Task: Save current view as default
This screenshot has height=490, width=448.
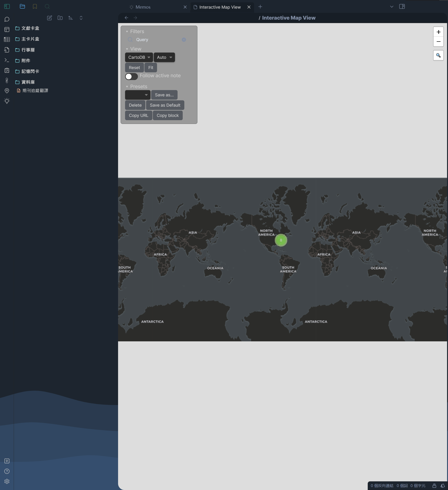Action: pyautogui.click(x=165, y=105)
